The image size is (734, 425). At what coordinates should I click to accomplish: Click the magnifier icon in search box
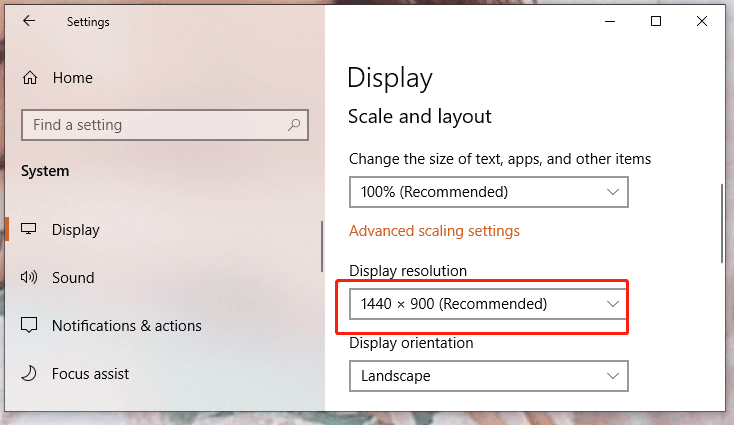294,125
